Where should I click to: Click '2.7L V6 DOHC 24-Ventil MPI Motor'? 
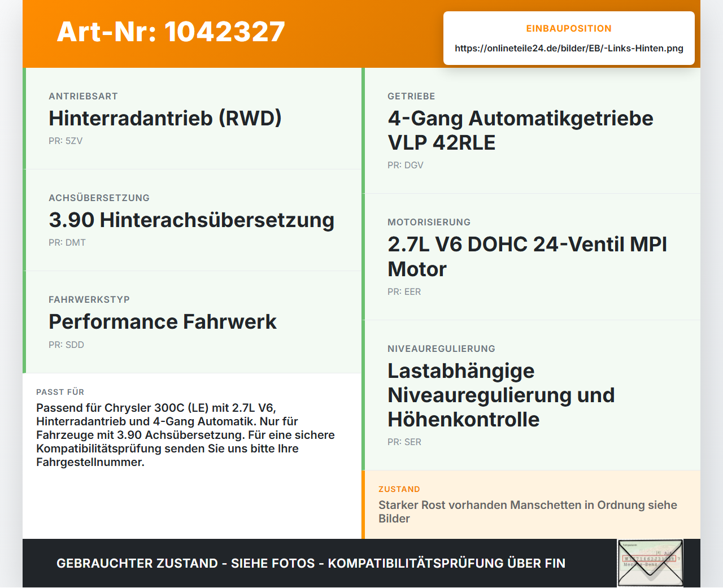527,256
